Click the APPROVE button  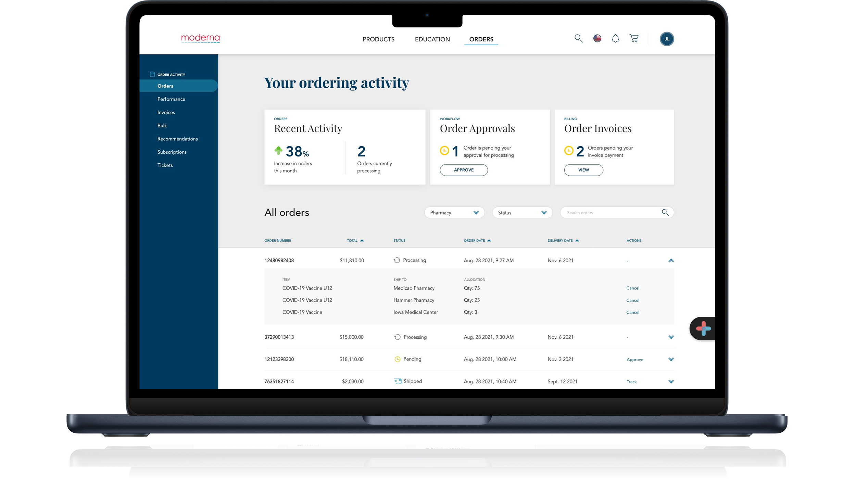pyautogui.click(x=463, y=170)
